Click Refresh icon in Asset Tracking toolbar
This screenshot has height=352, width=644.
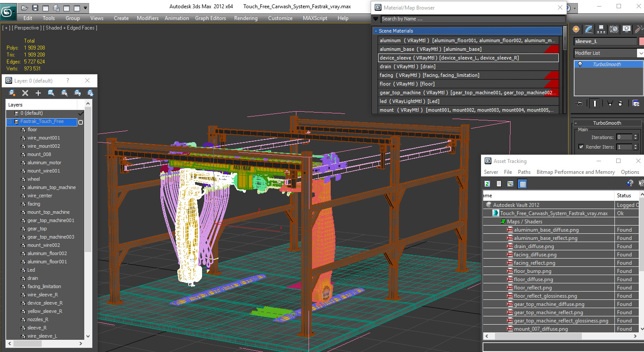pos(488,184)
